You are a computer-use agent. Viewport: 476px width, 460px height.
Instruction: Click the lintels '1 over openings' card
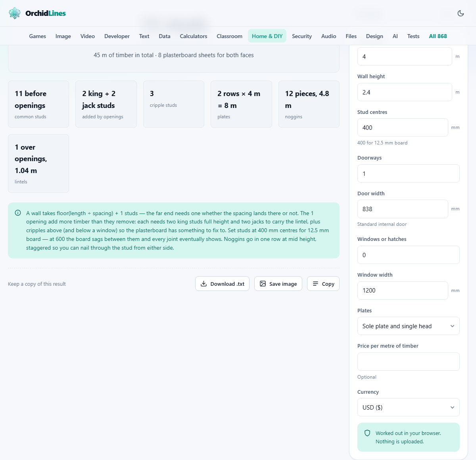(38, 164)
